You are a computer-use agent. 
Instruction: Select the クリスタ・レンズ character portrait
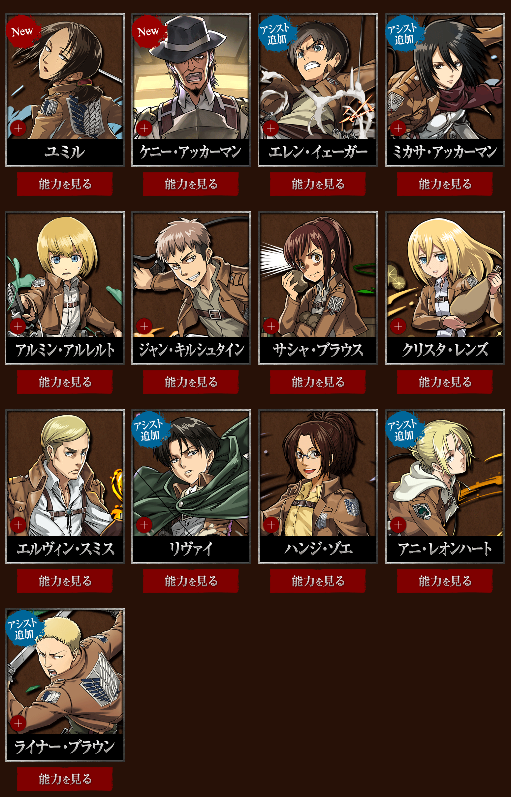pos(445,275)
